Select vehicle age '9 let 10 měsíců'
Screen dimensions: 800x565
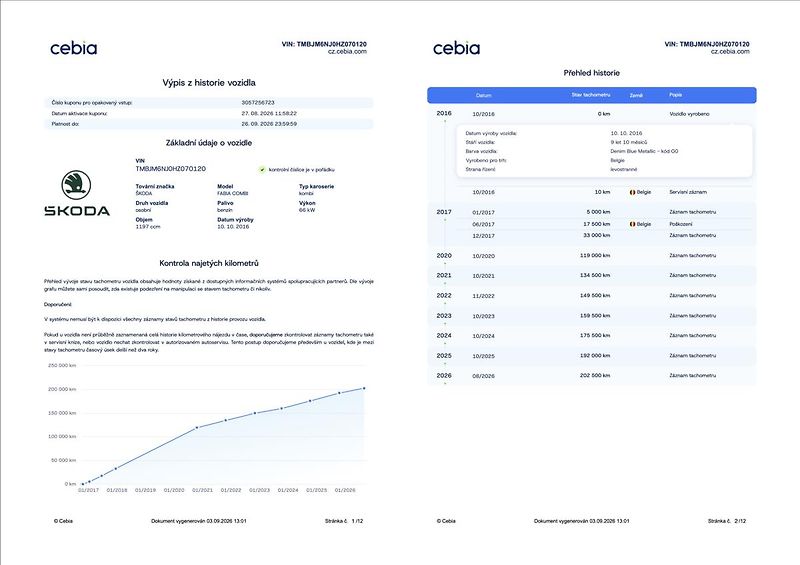coord(629,142)
